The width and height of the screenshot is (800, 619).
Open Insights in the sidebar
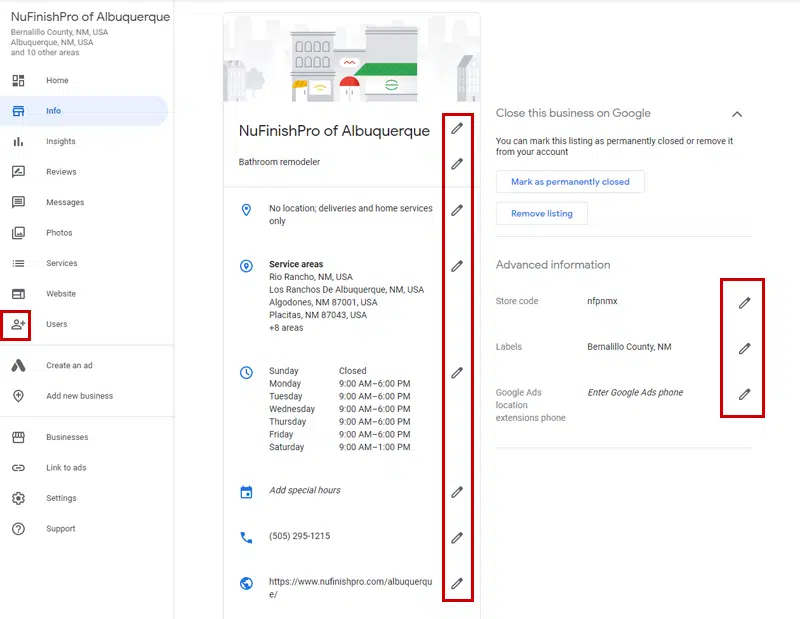pos(61,141)
